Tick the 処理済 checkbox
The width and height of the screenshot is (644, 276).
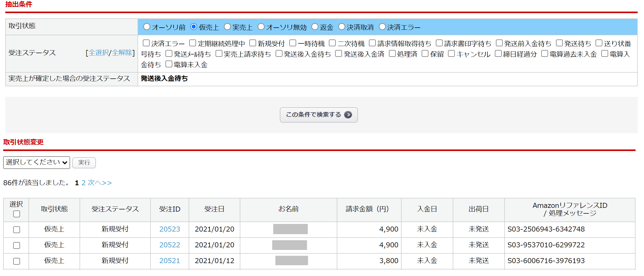point(392,54)
